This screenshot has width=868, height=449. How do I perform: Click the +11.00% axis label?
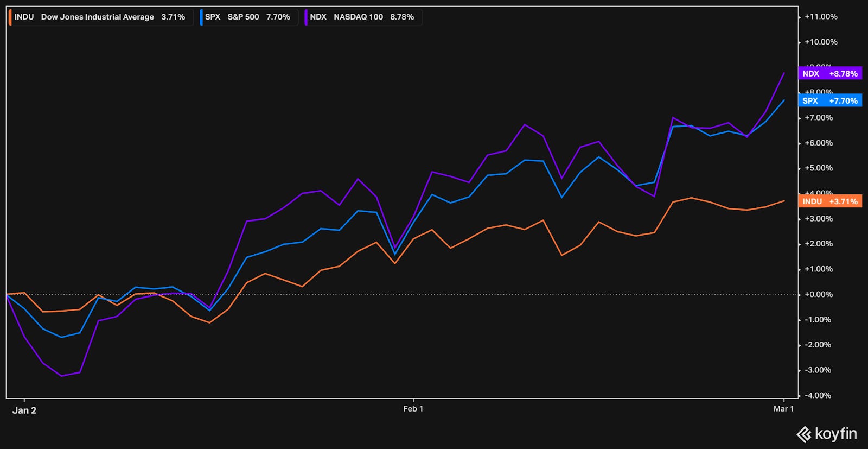tap(821, 17)
